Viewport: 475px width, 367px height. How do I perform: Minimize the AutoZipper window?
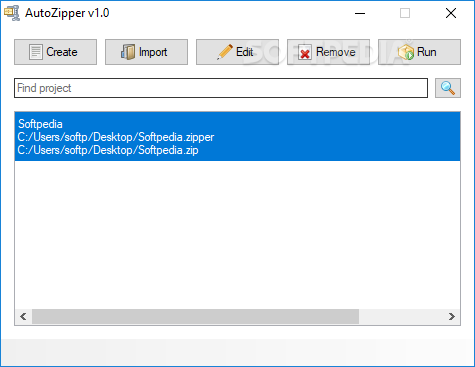(360, 13)
